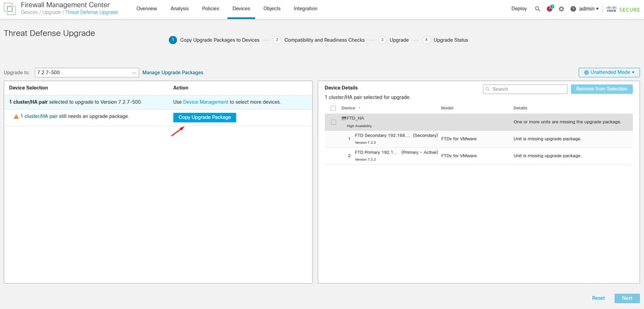
Task: Click step 2 circle in upgrade wizard
Action: point(277,40)
